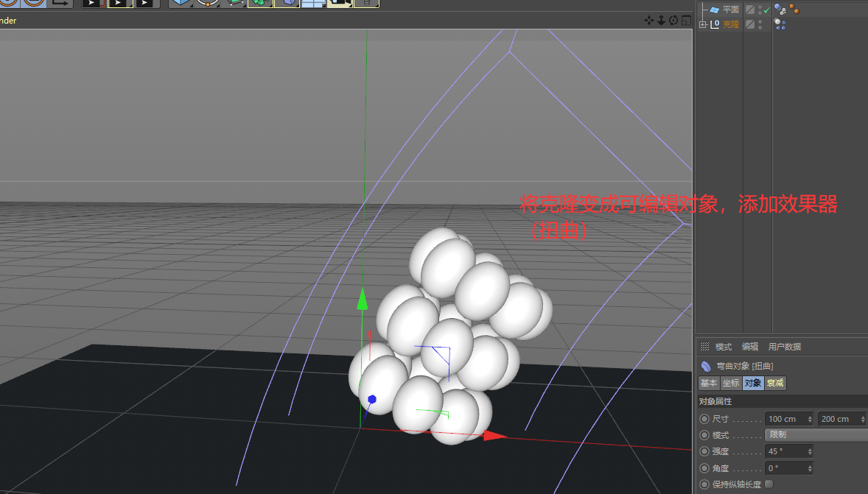Screen dimensions: 868x494
Task: Select the orange spheres tag on 平面
Action: (794, 10)
